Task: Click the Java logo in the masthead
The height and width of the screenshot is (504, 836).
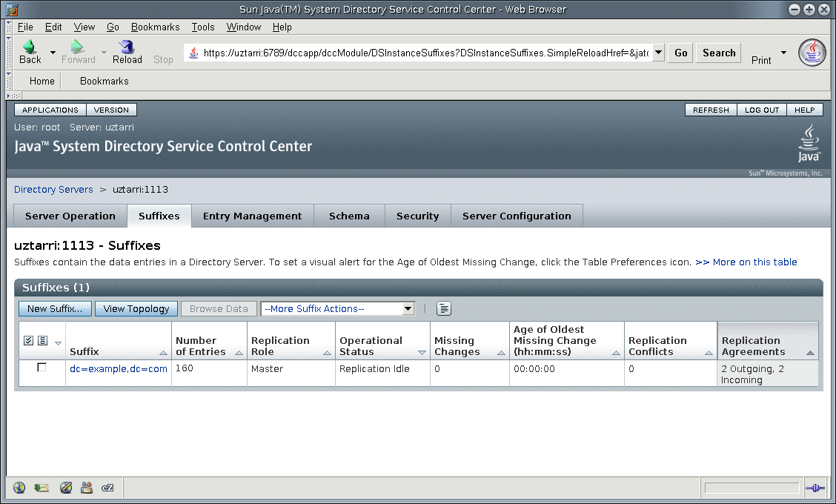Action: 809,143
